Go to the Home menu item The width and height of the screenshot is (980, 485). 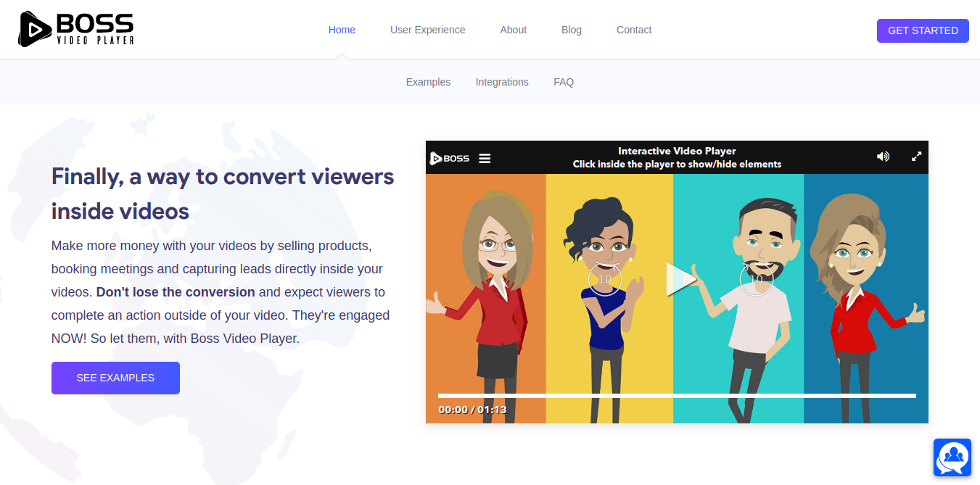pos(342,30)
